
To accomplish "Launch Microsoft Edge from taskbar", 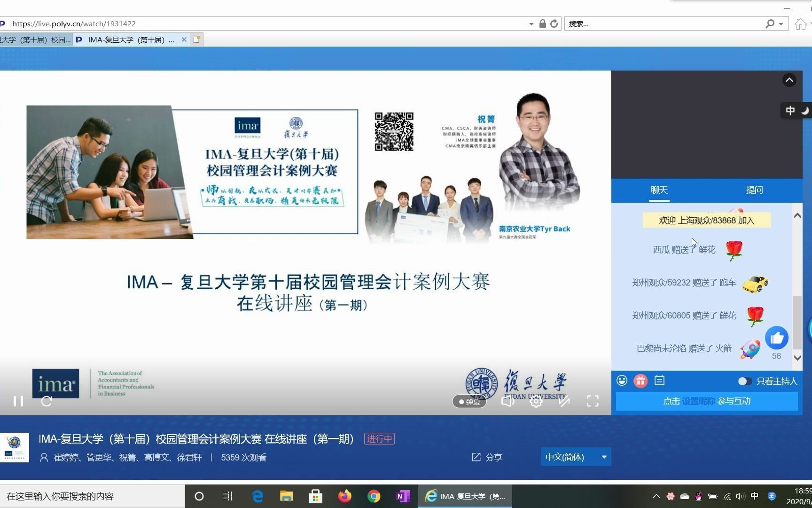I will (258, 496).
